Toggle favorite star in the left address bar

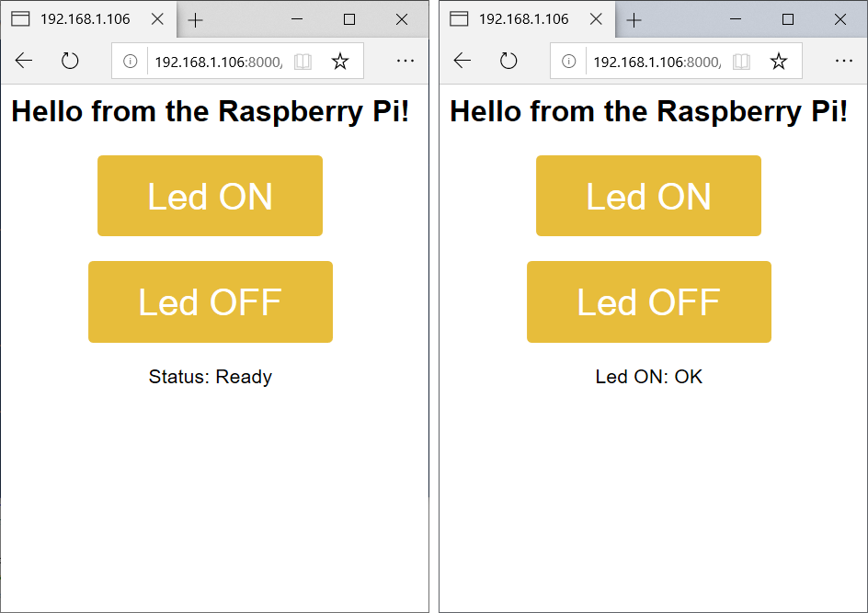pos(340,61)
